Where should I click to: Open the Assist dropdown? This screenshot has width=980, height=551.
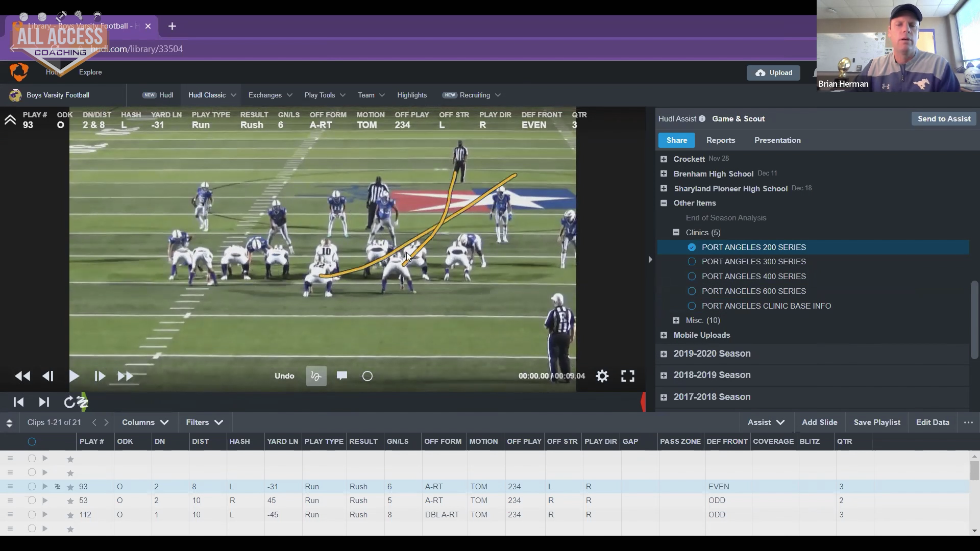point(766,422)
